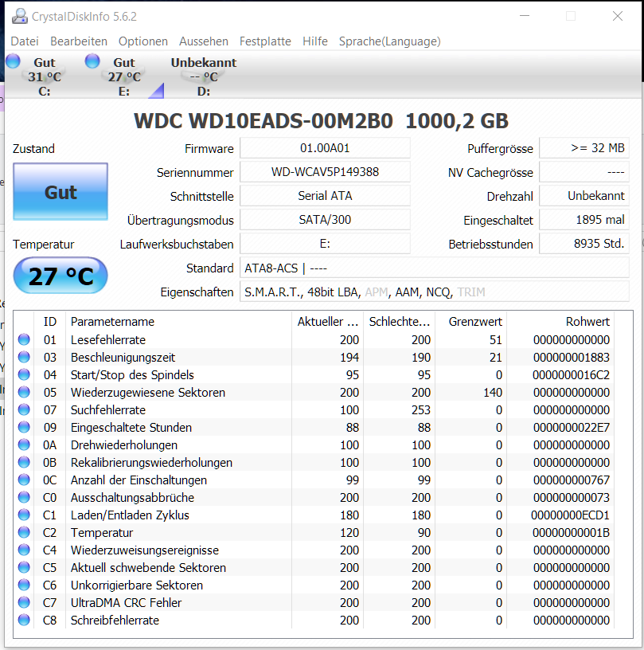
Task: Click raw value 000000001883
Action: [x=571, y=358]
